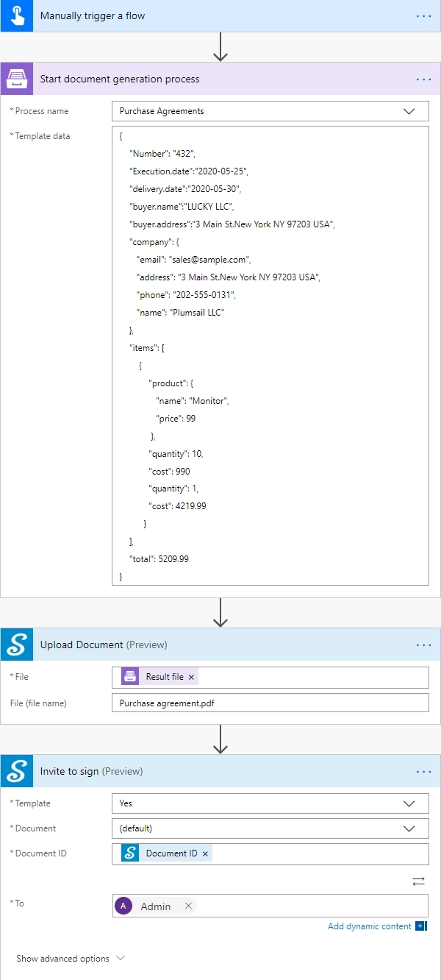
Task: Click the "Execution.date" line
Action: [x=189, y=171]
